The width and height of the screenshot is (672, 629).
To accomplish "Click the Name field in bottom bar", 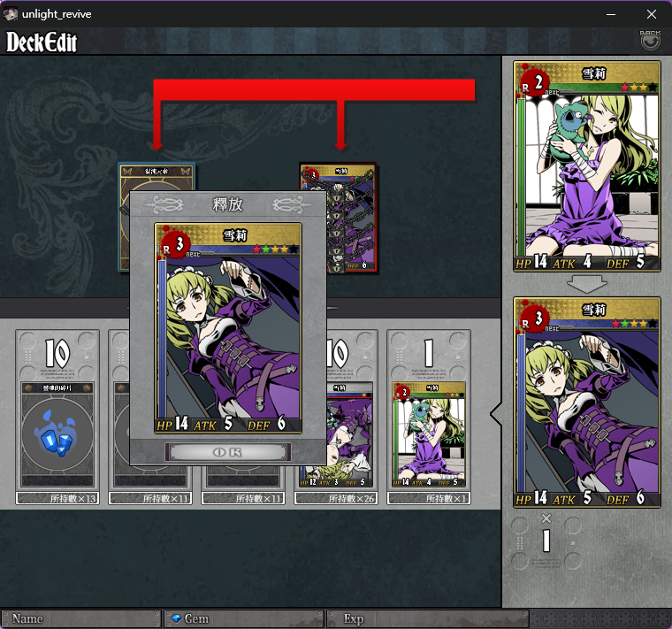I will [81, 618].
